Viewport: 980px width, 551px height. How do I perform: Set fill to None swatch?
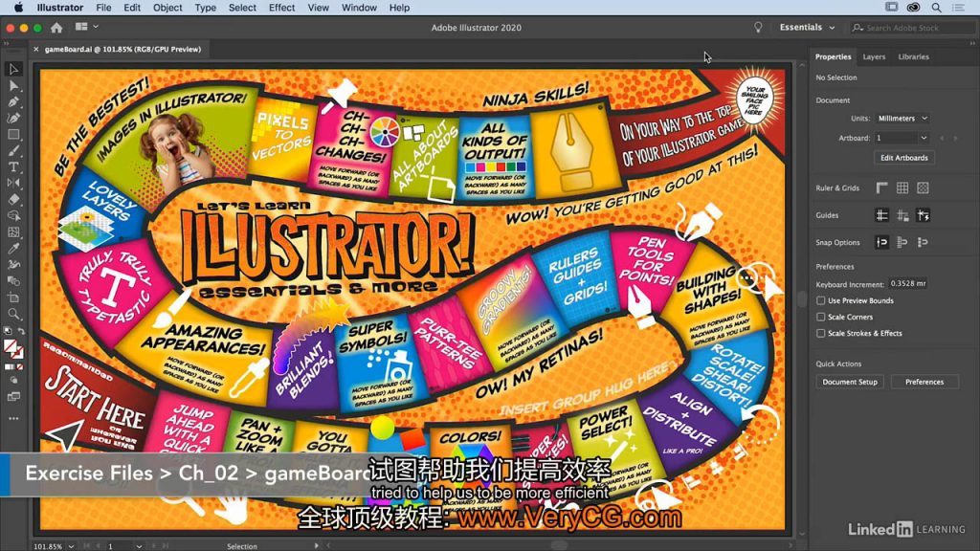click(20, 366)
